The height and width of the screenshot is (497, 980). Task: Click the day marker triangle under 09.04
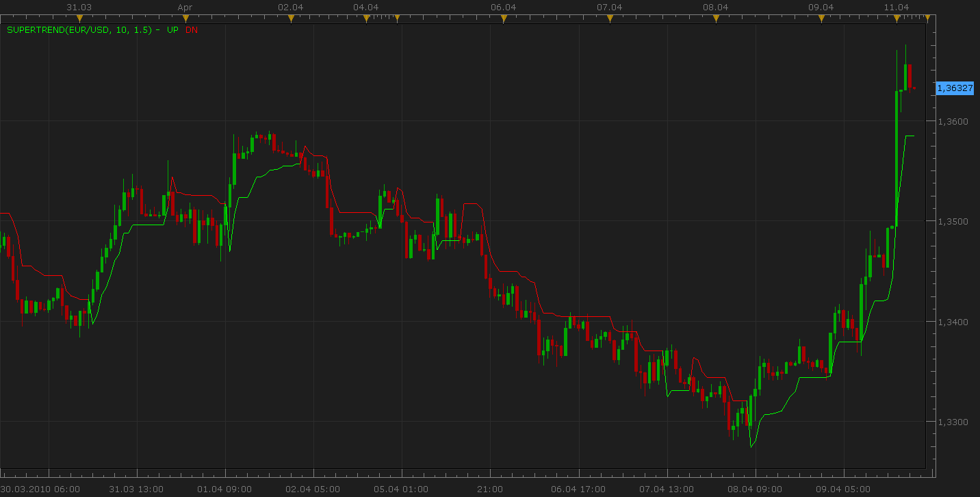click(821, 18)
